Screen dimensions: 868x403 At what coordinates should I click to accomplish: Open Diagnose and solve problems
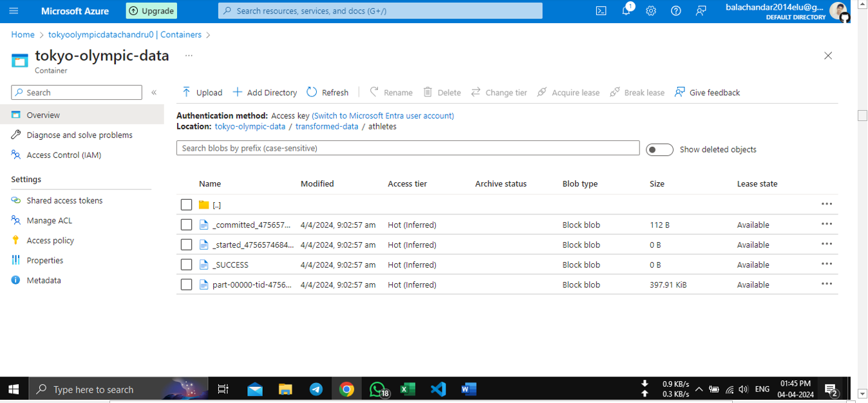(x=79, y=135)
